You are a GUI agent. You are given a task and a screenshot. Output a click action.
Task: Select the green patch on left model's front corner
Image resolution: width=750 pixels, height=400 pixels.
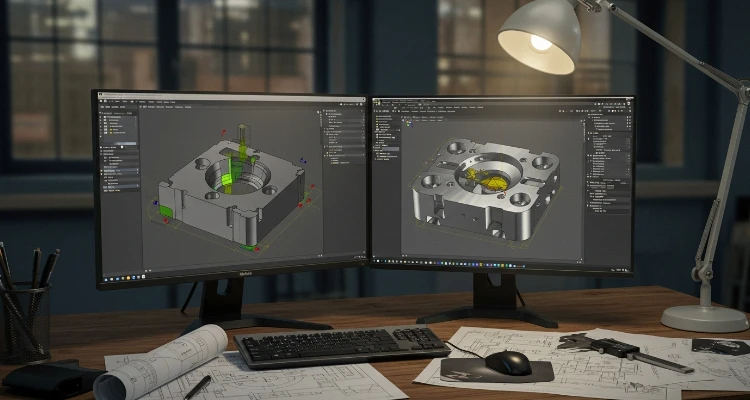click(x=166, y=211)
